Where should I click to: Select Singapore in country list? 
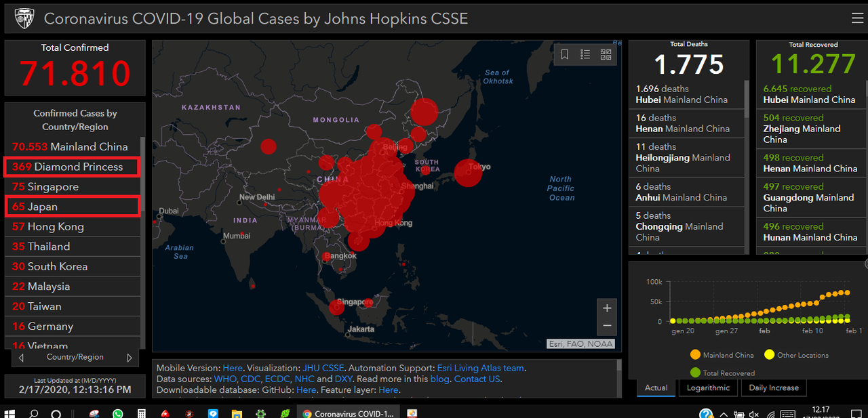click(x=73, y=186)
